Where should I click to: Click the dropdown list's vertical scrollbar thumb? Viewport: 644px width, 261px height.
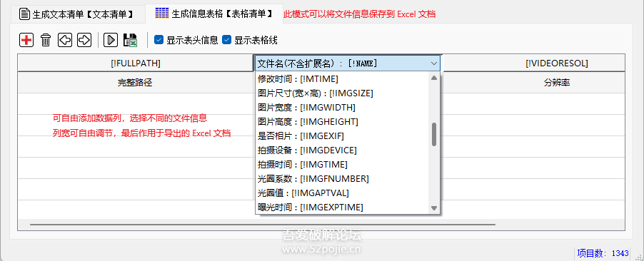[x=433, y=134]
